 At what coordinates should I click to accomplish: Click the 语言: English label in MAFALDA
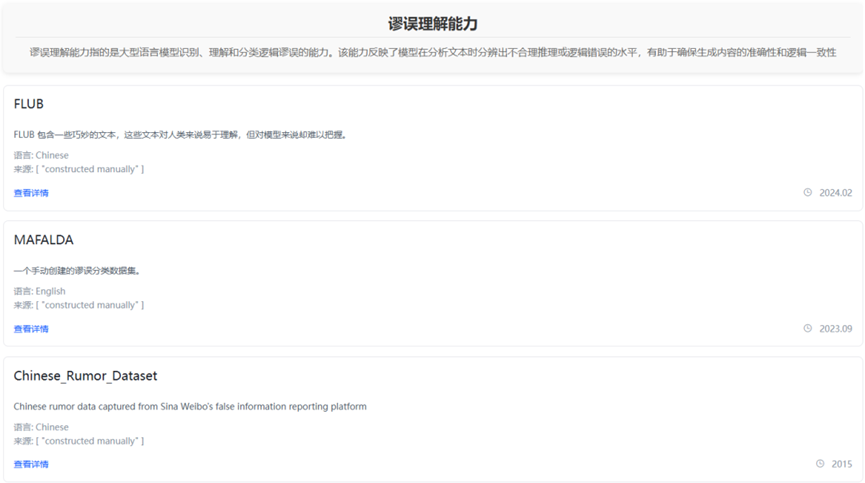point(40,291)
